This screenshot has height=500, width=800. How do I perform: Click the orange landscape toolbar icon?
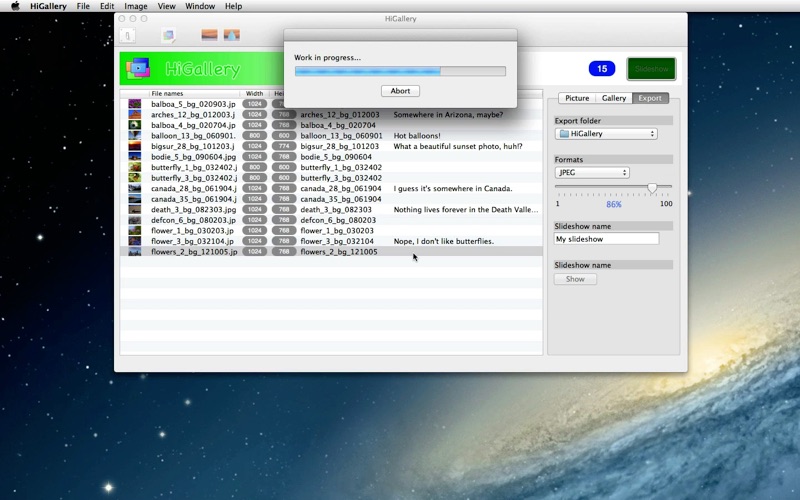(x=209, y=36)
